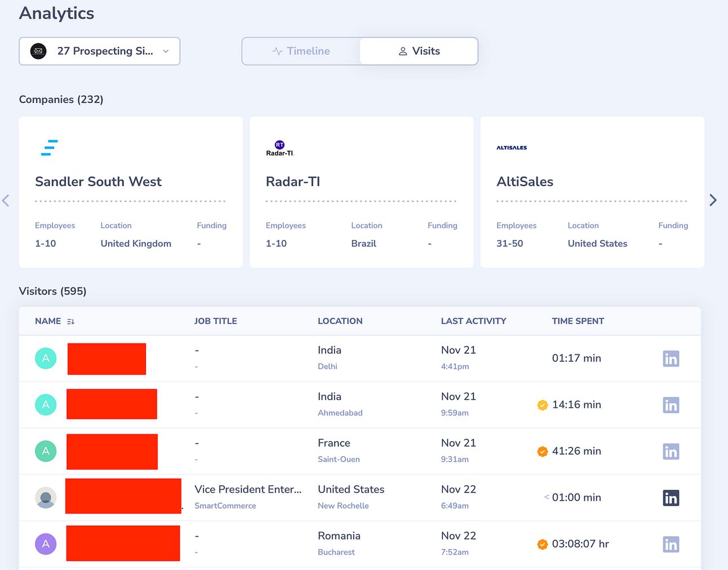This screenshot has height=570, width=728.
Task: Sort visitors with the NAME sort icon
Action: tap(70, 322)
